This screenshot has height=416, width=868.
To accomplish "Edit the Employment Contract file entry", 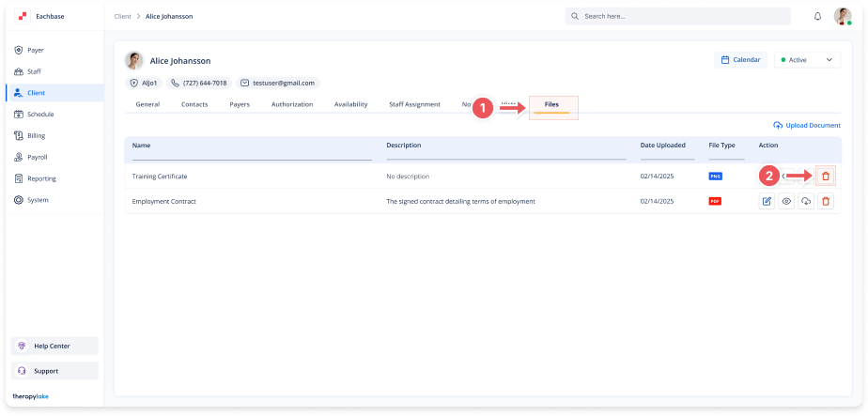I will 767,201.
